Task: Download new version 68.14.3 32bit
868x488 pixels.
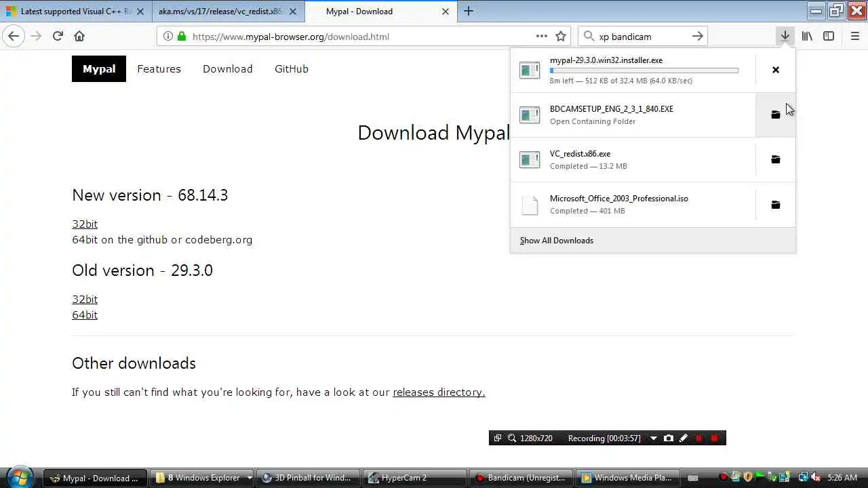Action: pyautogui.click(x=85, y=224)
